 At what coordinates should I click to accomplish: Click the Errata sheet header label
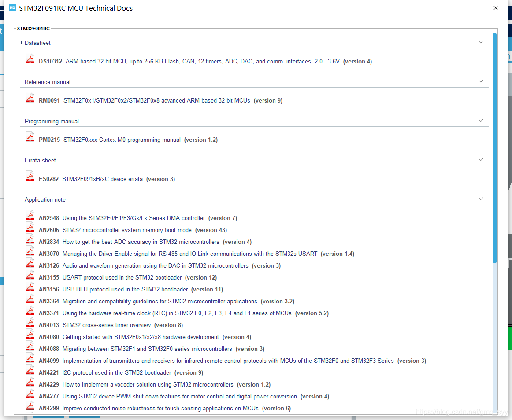click(40, 161)
